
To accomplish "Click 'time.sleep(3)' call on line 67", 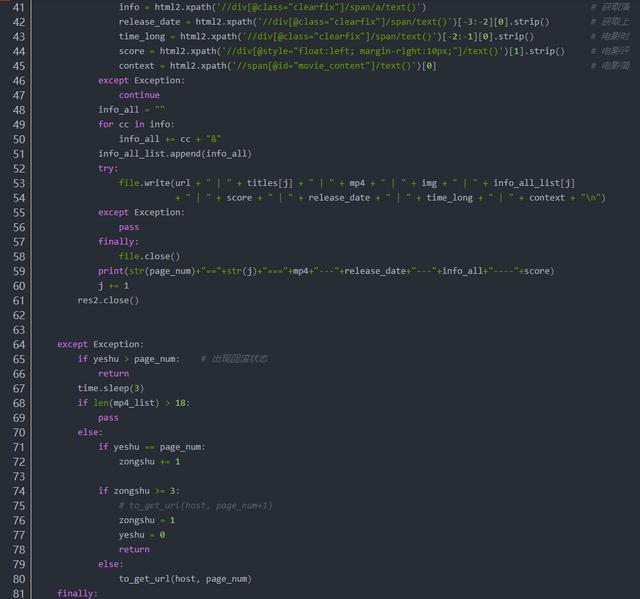I will pyautogui.click(x=111, y=388).
